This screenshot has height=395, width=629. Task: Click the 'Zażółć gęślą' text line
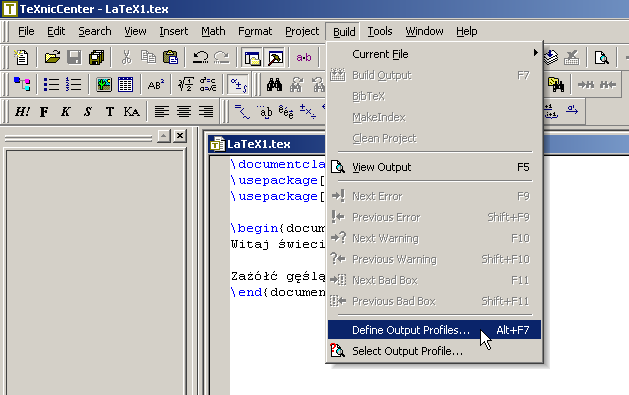point(278,276)
